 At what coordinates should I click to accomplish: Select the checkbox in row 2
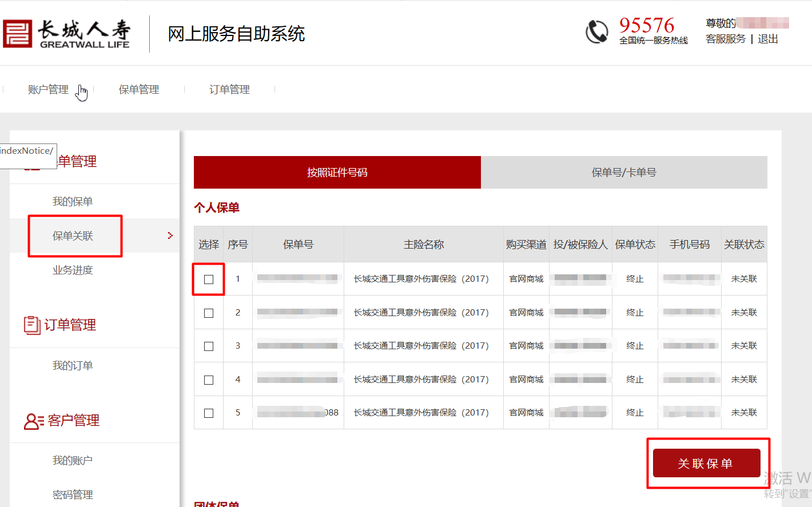[x=209, y=313]
